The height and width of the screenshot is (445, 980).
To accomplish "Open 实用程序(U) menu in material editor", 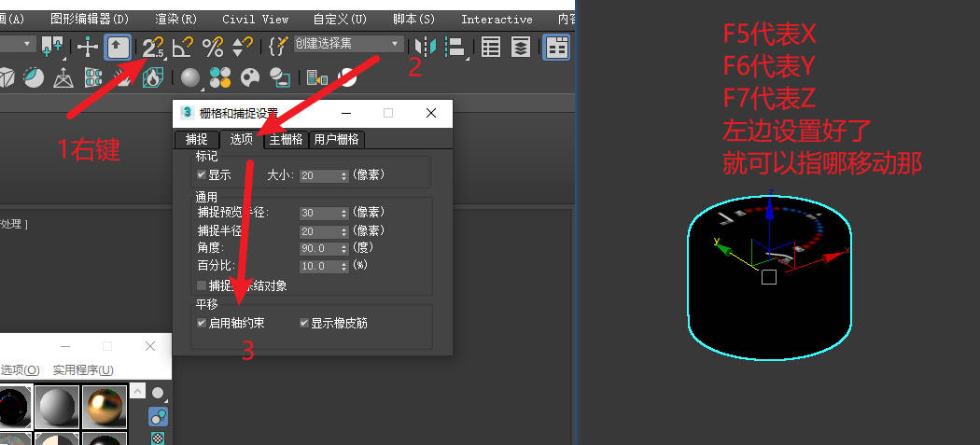I will [x=83, y=370].
